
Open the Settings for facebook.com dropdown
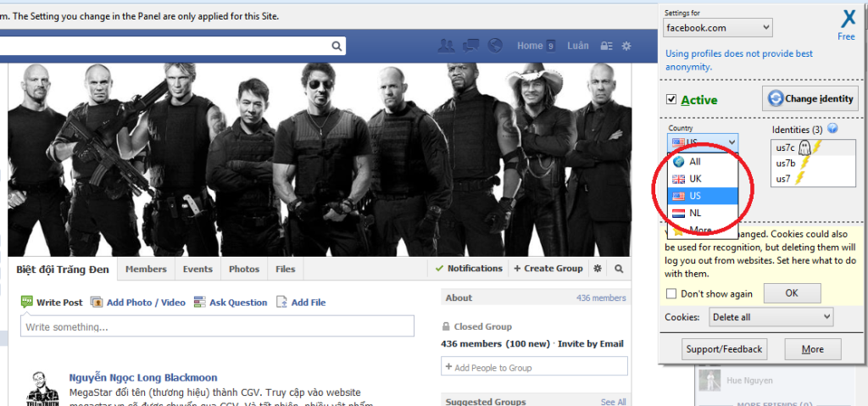pos(719,28)
